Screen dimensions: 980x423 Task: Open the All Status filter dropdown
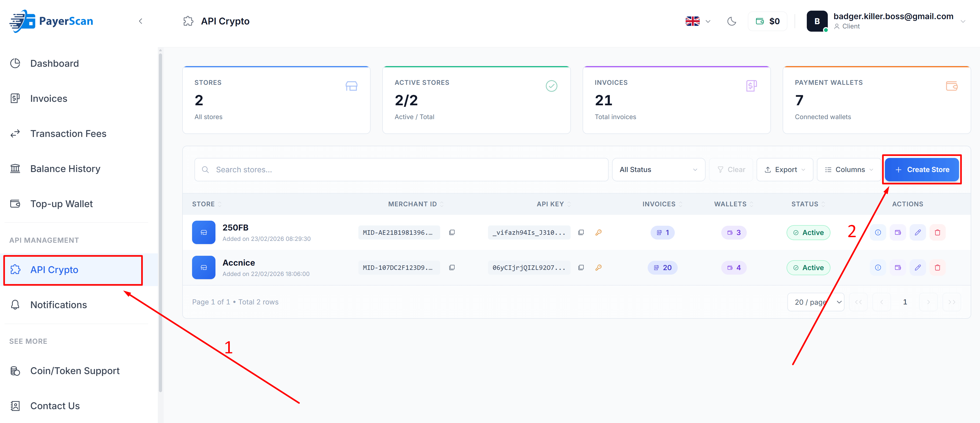coord(659,169)
